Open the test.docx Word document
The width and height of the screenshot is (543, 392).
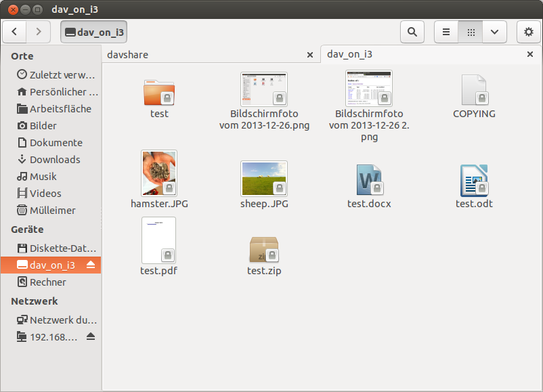pos(369,180)
